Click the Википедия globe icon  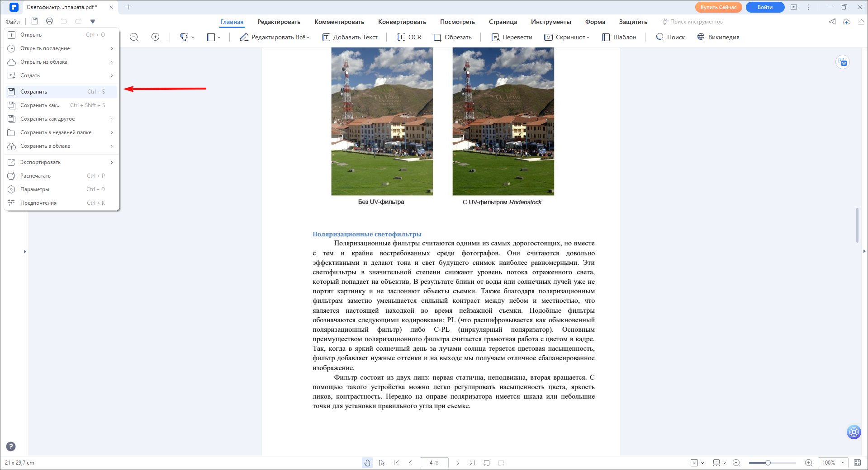point(701,37)
